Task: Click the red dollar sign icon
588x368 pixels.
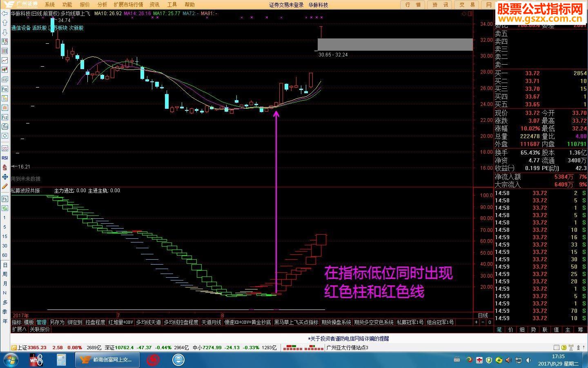Action: pos(5,167)
